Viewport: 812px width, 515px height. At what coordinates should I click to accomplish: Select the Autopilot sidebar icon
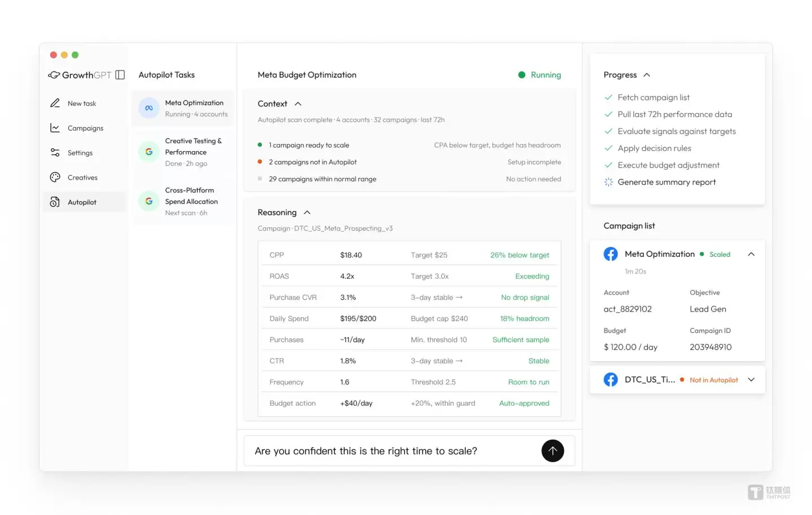pyautogui.click(x=55, y=202)
